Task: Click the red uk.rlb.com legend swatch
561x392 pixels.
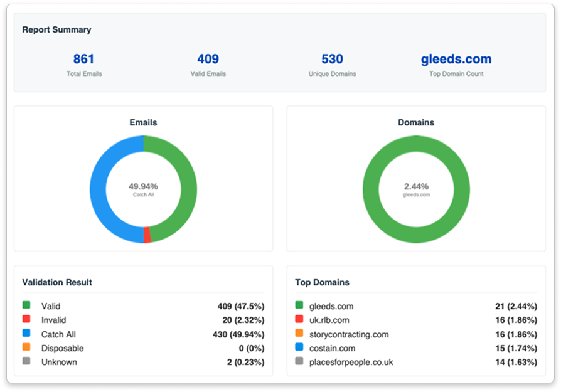Action: tap(299, 320)
